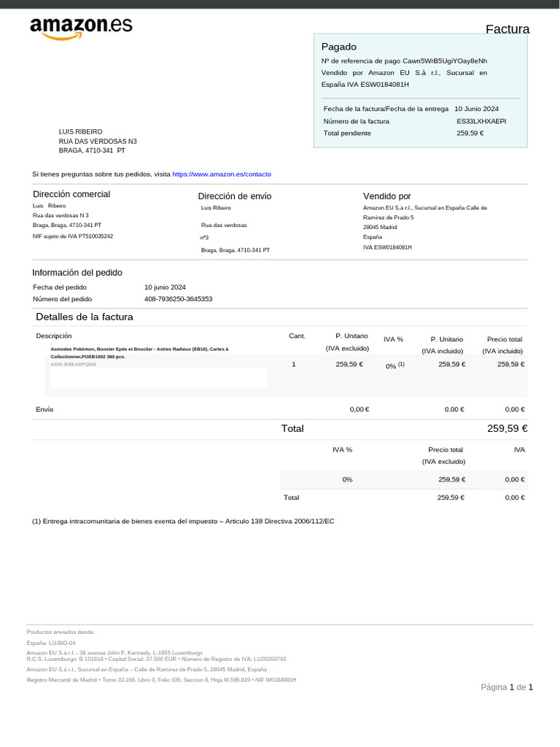Select Registro Mercantil de Madrid footer line
Image resolution: width=560 pixels, height=747 pixels.
tap(161, 680)
